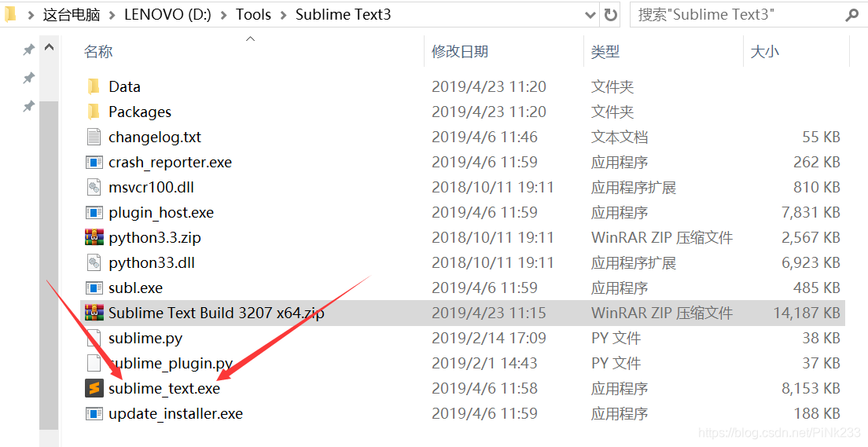
Task: Click the bottom quick access pin
Action: [x=28, y=106]
